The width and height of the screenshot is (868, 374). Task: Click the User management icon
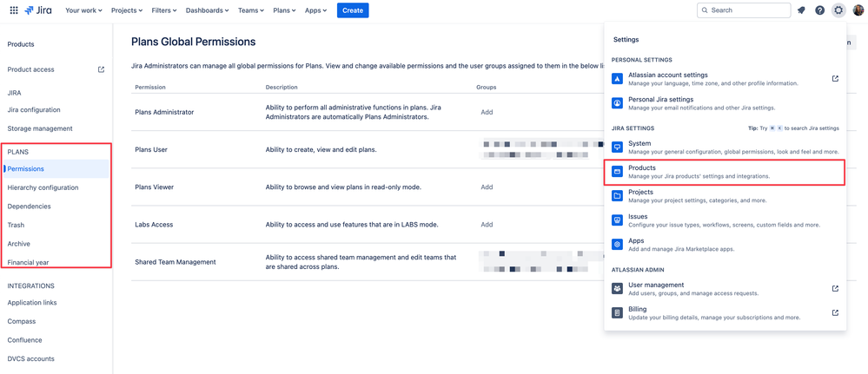(x=617, y=289)
